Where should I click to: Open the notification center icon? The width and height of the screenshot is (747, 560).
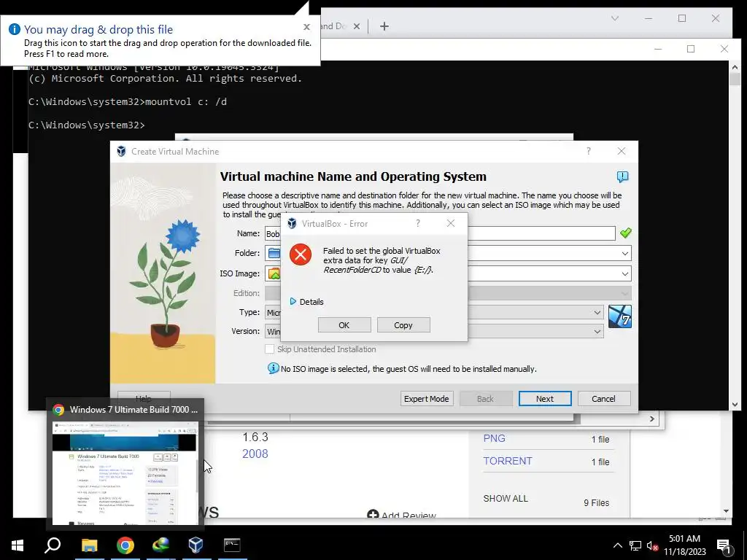724,546
